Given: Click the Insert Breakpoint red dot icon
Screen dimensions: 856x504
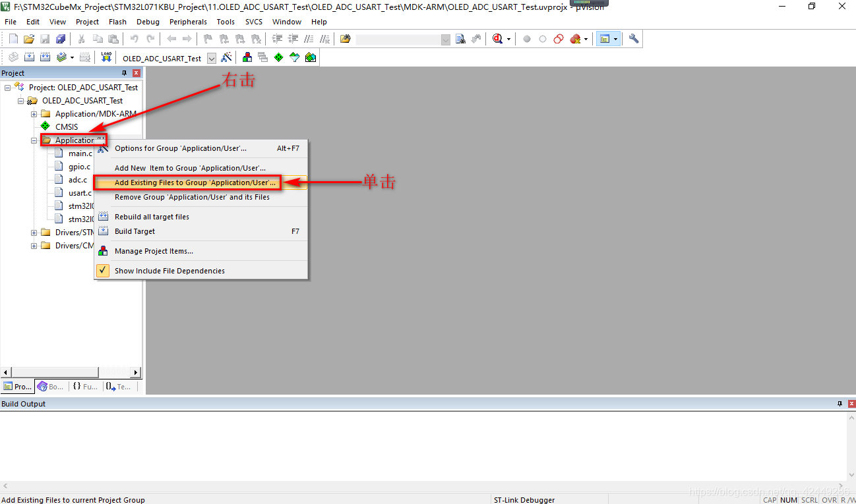Looking at the screenshot, I should point(527,39).
